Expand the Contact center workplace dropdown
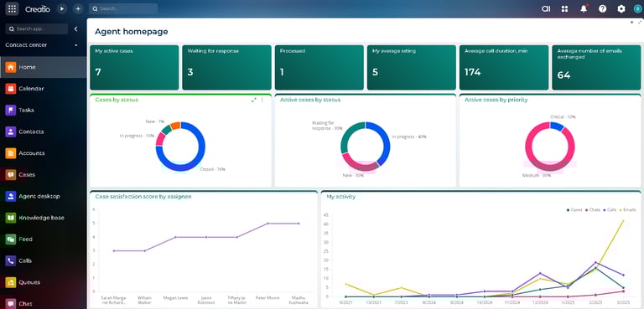 [x=76, y=45]
